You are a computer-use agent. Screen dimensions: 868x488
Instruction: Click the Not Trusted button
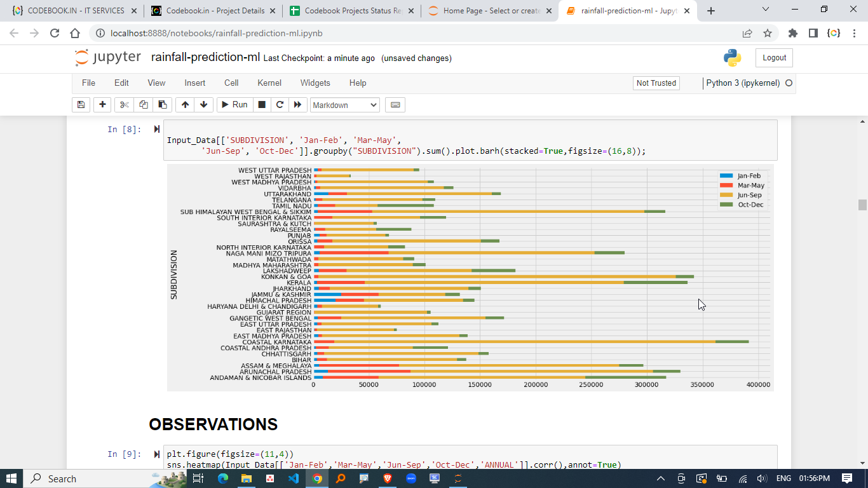656,83
